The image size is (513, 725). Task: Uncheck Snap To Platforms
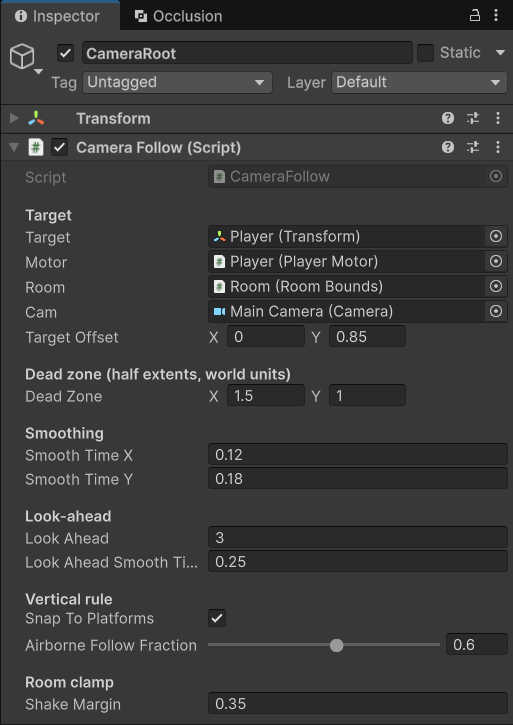coord(217,618)
